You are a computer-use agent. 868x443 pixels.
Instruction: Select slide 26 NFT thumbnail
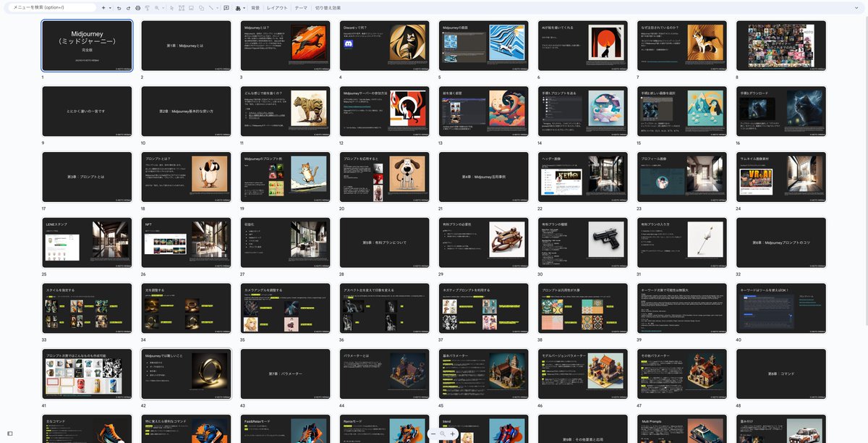point(186,242)
